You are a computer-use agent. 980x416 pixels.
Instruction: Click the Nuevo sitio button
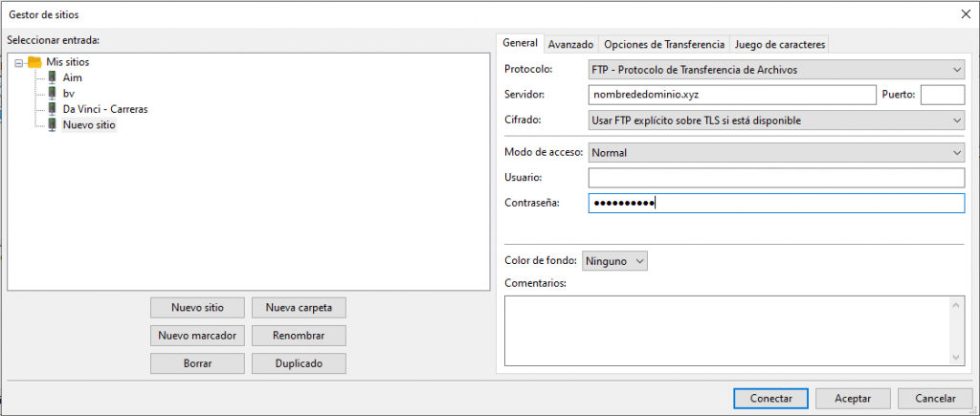(x=197, y=308)
